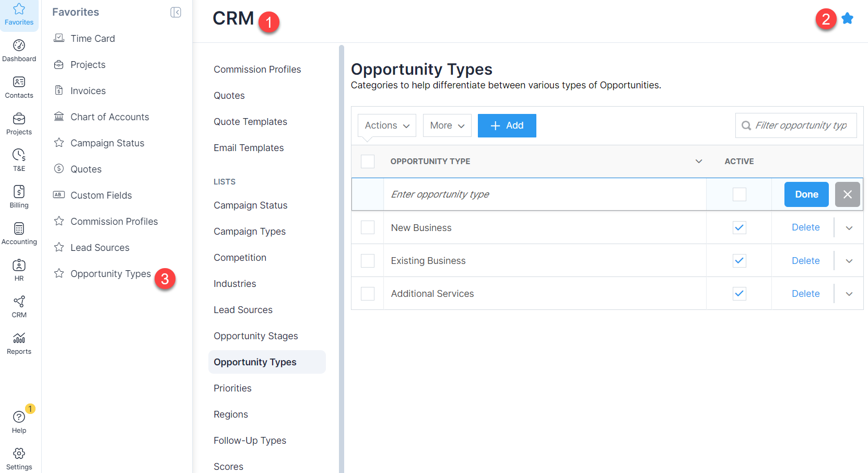Image resolution: width=868 pixels, height=473 pixels.
Task: Open the Settings gear icon
Action: [19, 459]
